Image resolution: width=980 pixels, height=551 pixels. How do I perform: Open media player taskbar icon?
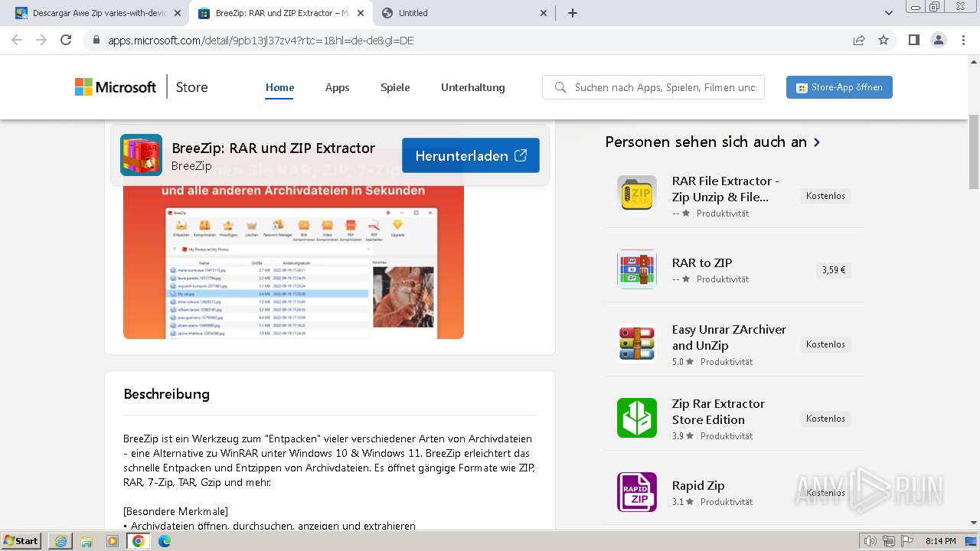tap(113, 540)
